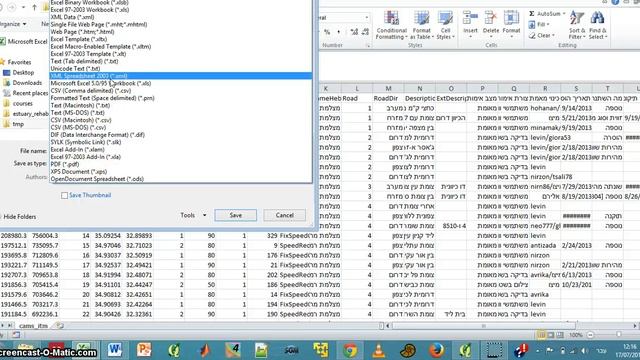The width and height of the screenshot is (640, 360).
Task: Click the Save button
Action: click(x=236, y=215)
